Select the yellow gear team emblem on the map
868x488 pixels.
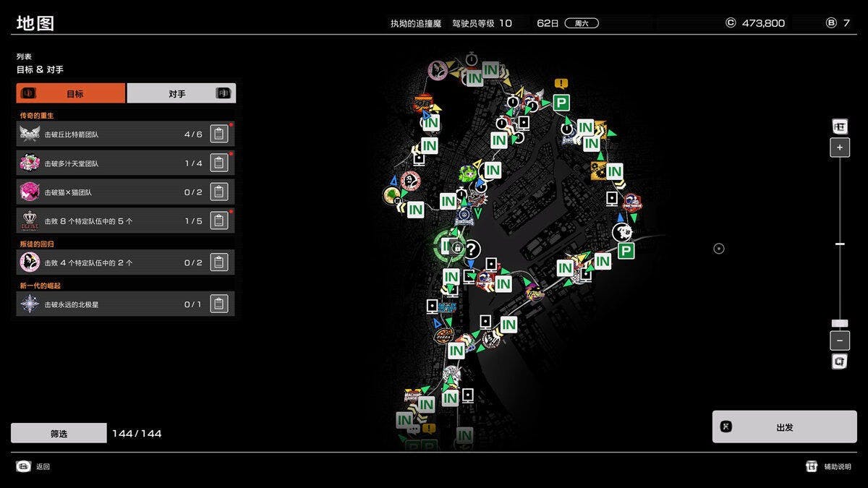[x=598, y=171]
